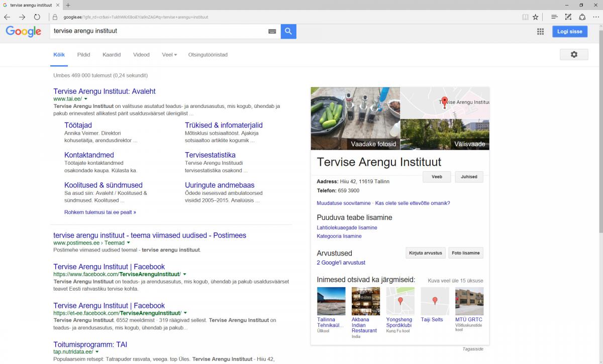Open reading view book icon
Viewport: 603px width, 364px height.
point(525,17)
